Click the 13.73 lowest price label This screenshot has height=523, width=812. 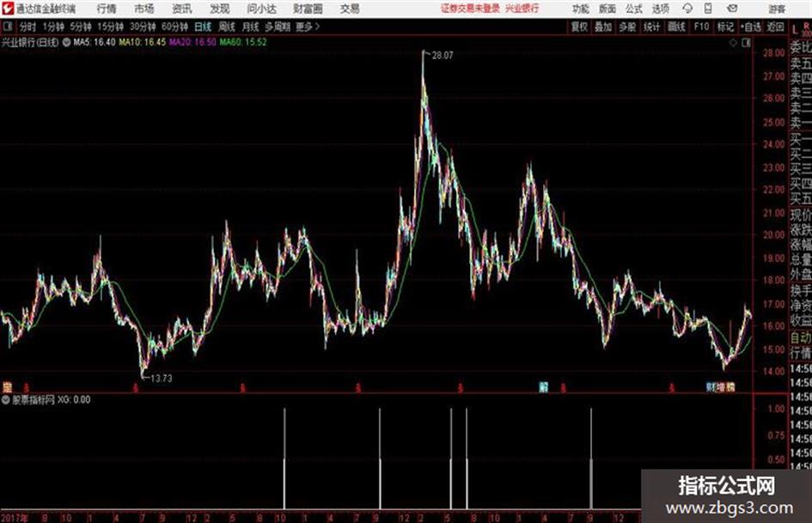pyautogui.click(x=161, y=379)
